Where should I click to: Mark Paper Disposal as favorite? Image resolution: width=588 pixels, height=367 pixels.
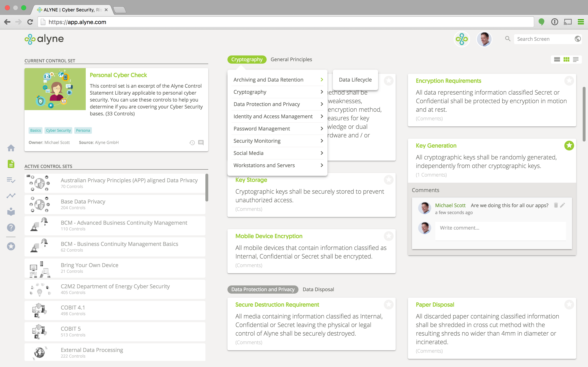point(569,304)
